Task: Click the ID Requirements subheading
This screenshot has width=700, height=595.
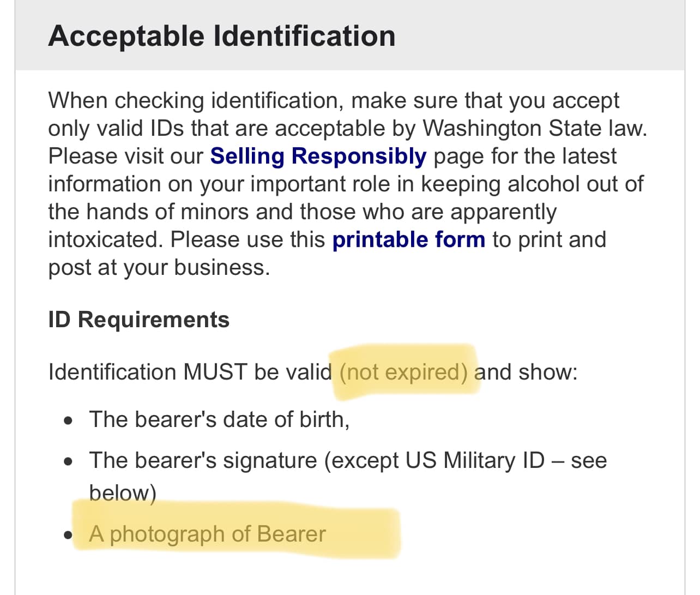Action: [139, 320]
